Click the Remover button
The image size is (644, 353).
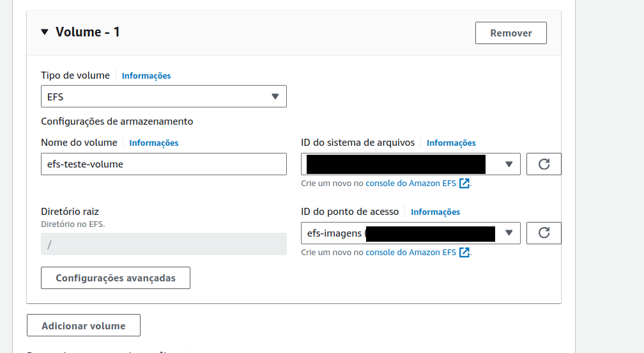511,33
